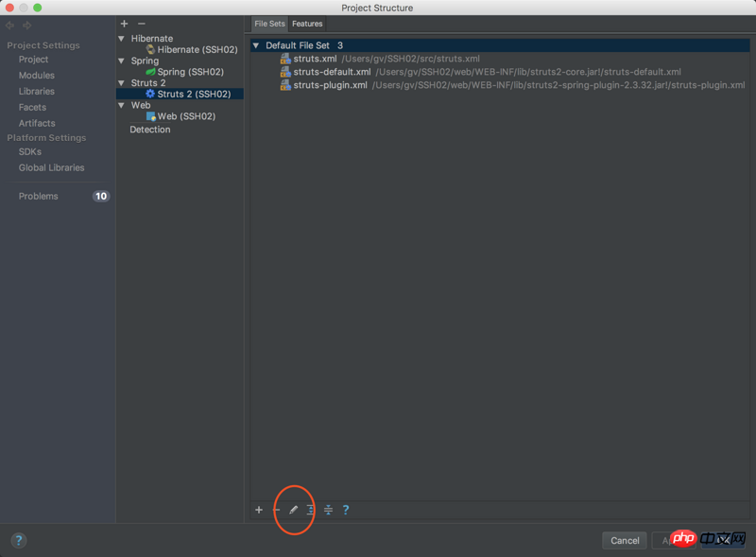Select struts-plugin.xml in file set
Image resolution: width=756 pixels, height=557 pixels.
click(330, 85)
